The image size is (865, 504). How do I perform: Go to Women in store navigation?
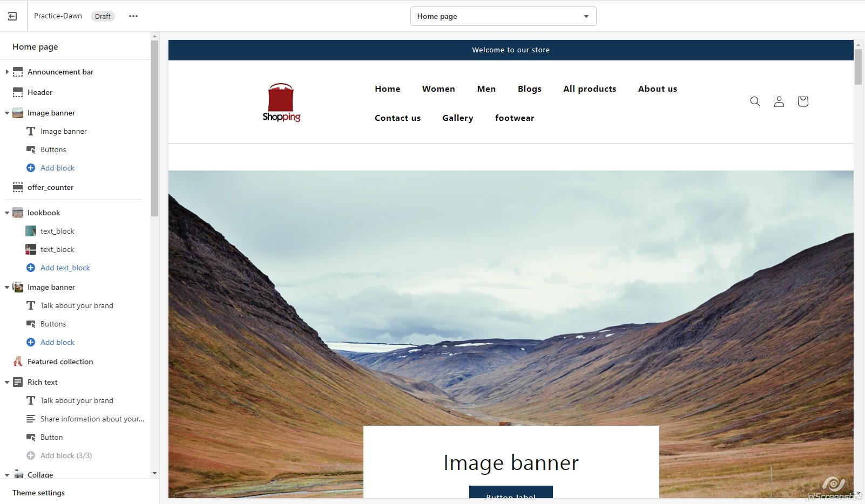click(x=438, y=89)
